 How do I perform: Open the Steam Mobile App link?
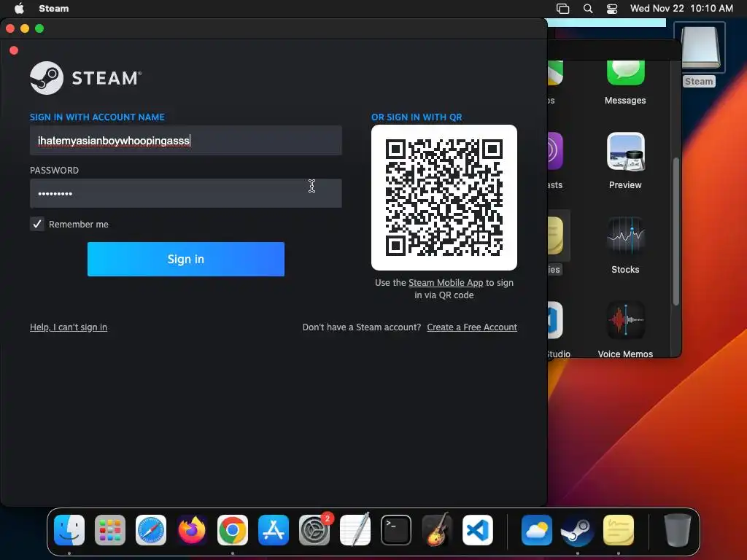[x=446, y=282]
